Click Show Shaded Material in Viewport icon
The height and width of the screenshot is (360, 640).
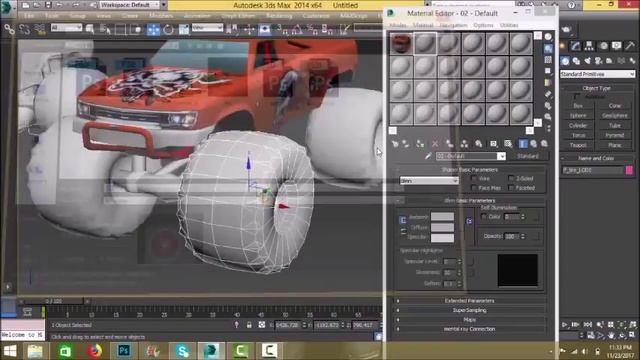(x=508, y=144)
